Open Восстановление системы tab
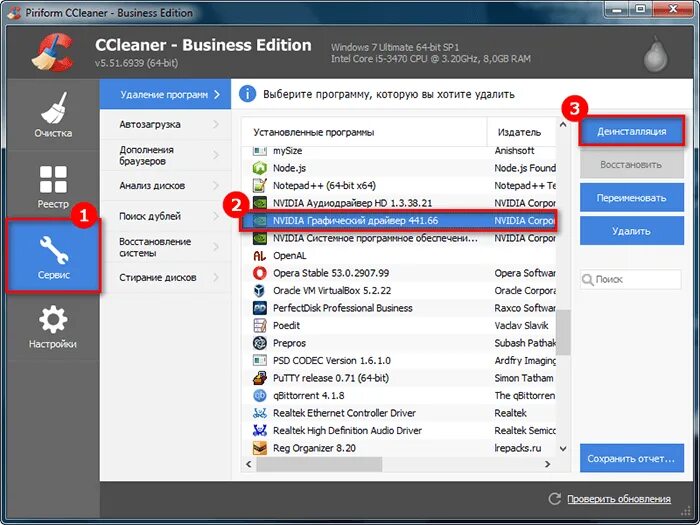Viewport: 700px width, 525px height. [x=165, y=247]
